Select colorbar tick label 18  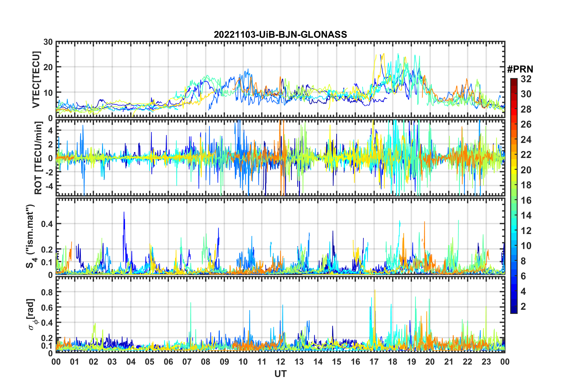point(526,185)
